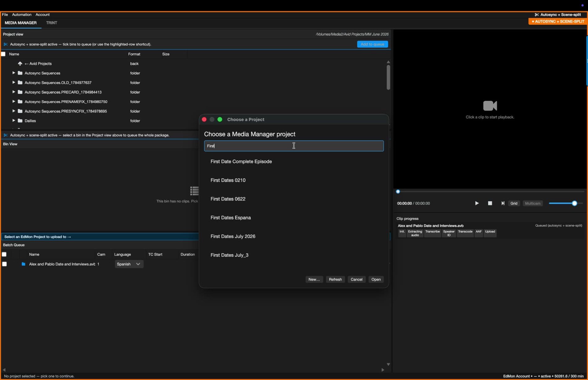Open the Automation menu
Image resolution: width=588 pixels, height=380 pixels.
(x=22, y=15)
